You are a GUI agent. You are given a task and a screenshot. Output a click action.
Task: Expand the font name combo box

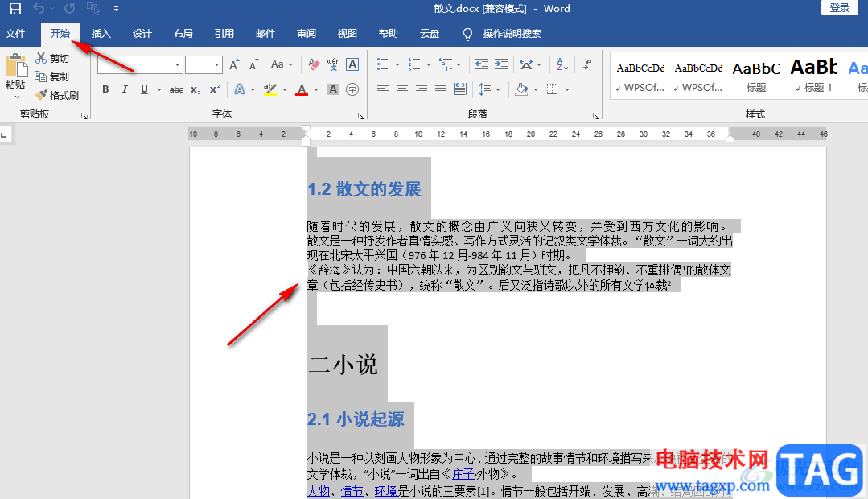point(177,65)
